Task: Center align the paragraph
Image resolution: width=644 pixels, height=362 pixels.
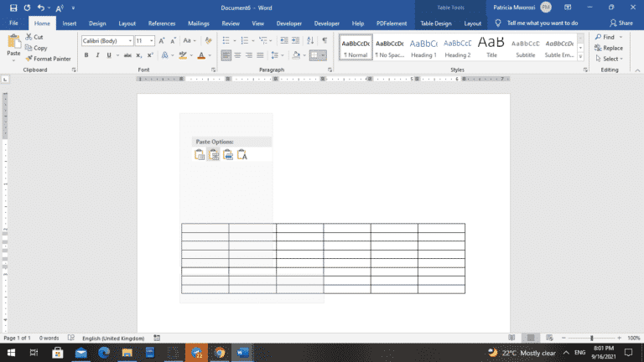Action: coord(237,55)
